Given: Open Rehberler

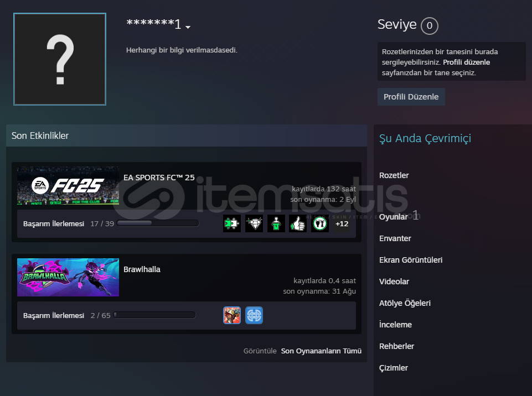Looking at the screenshot, I should coord(396,346).
